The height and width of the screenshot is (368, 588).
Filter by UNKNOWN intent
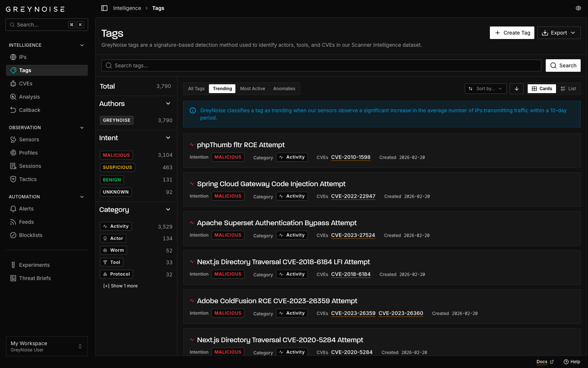[116, 192]
